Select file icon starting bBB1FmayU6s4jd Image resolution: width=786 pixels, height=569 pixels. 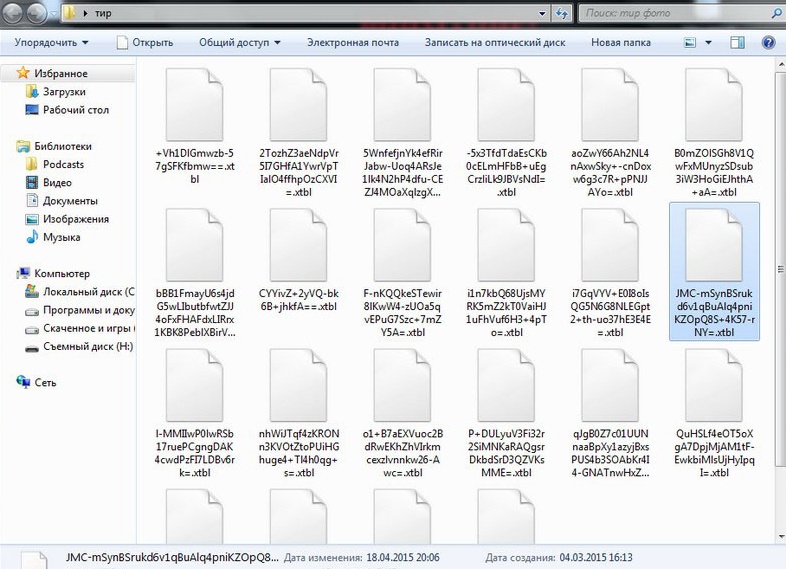click(x=194, y=245)
